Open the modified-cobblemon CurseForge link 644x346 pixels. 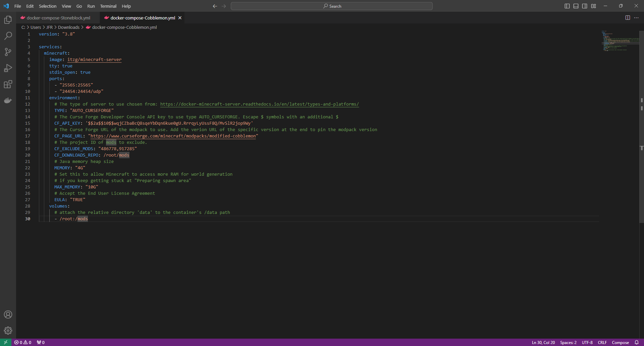[173, 136]
